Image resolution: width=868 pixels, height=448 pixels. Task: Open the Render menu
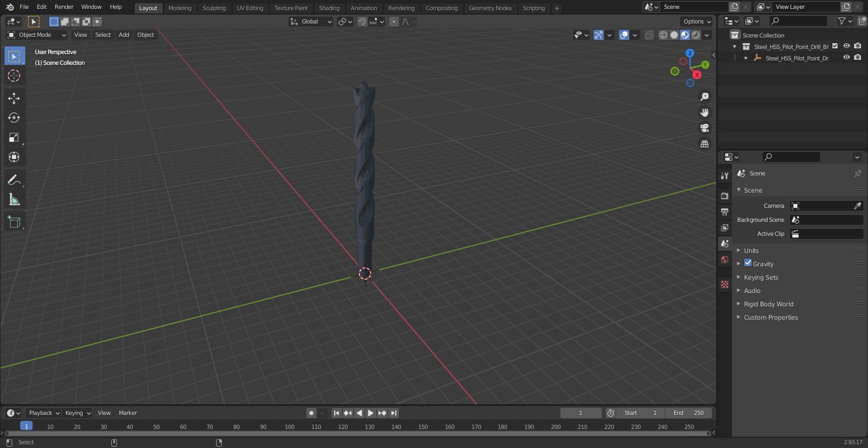(64, 7)
